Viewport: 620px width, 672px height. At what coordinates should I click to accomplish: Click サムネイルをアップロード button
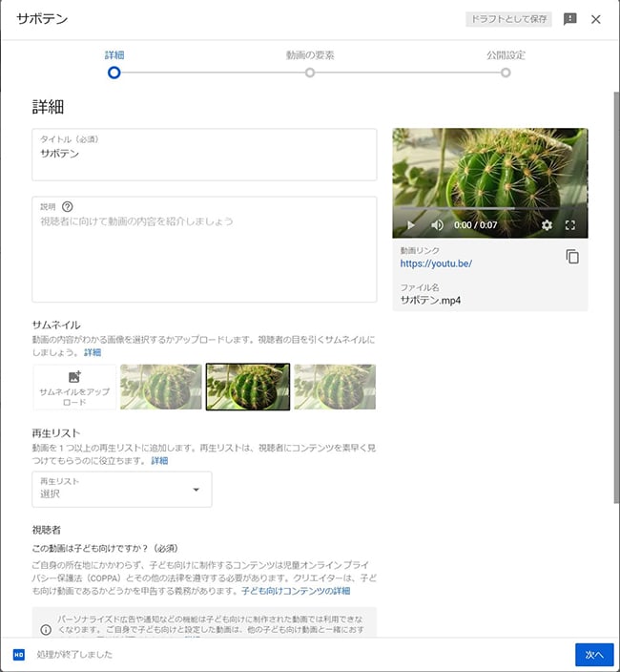[x=74, y=387]
